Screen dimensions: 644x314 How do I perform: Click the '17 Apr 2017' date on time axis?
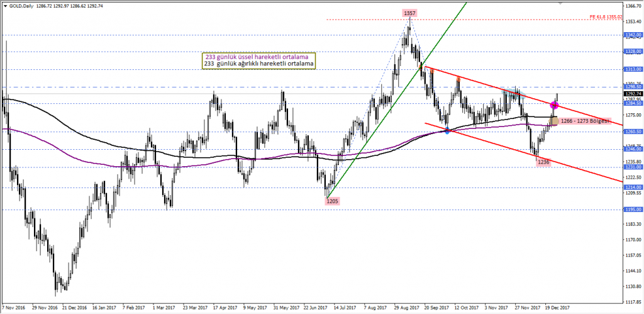click(x=226, y=308)
